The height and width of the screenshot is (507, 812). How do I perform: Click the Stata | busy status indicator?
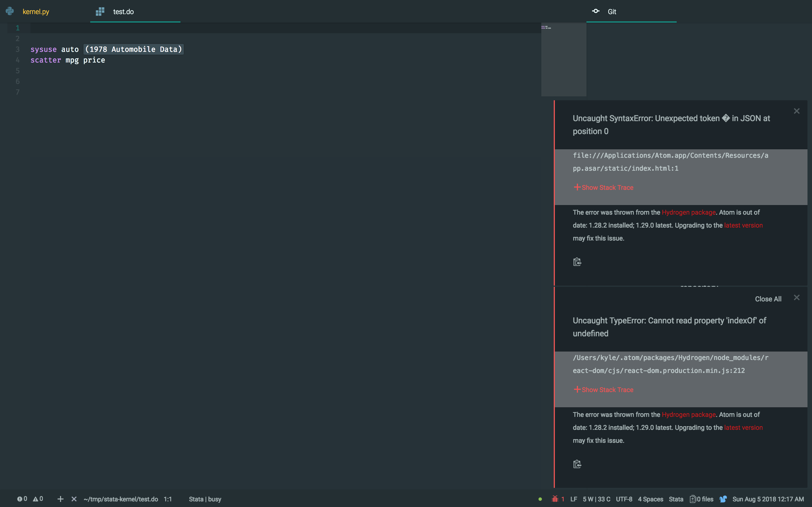tap(205, 499)
